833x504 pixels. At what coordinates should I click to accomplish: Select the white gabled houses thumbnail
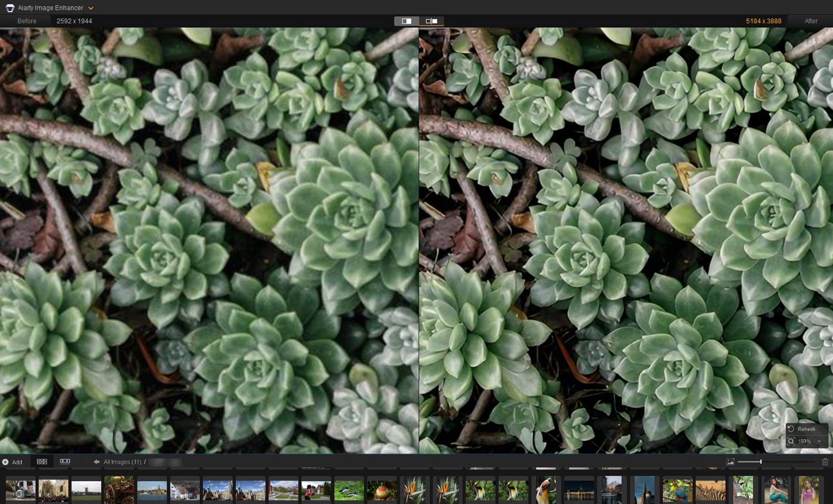[185, 490]
